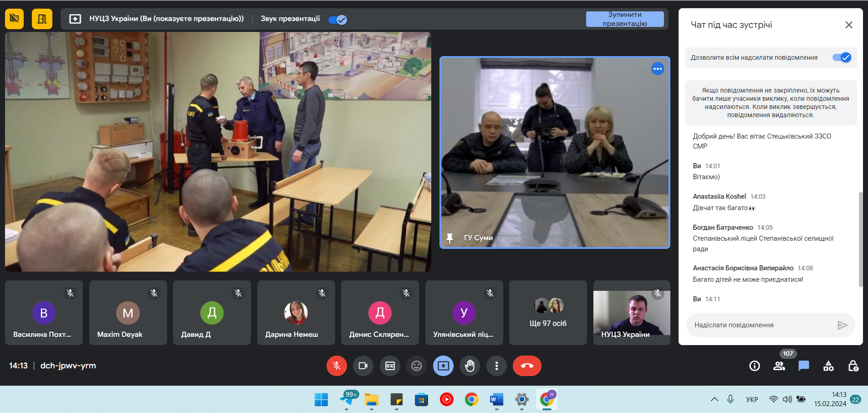The image size is (868, 413).
Task: Expand the Ще 97 осіб participants tile
Action: click(548, 313)
